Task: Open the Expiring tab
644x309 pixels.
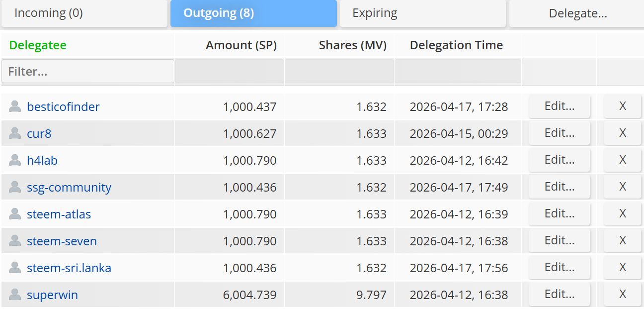Action: pos(422,13)
